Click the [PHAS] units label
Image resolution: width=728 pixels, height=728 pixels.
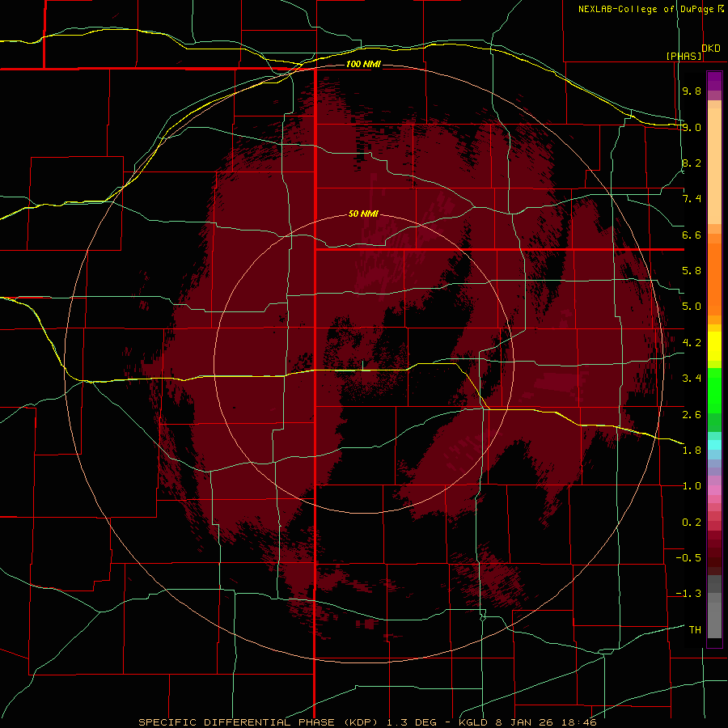(x=684, y=56)
